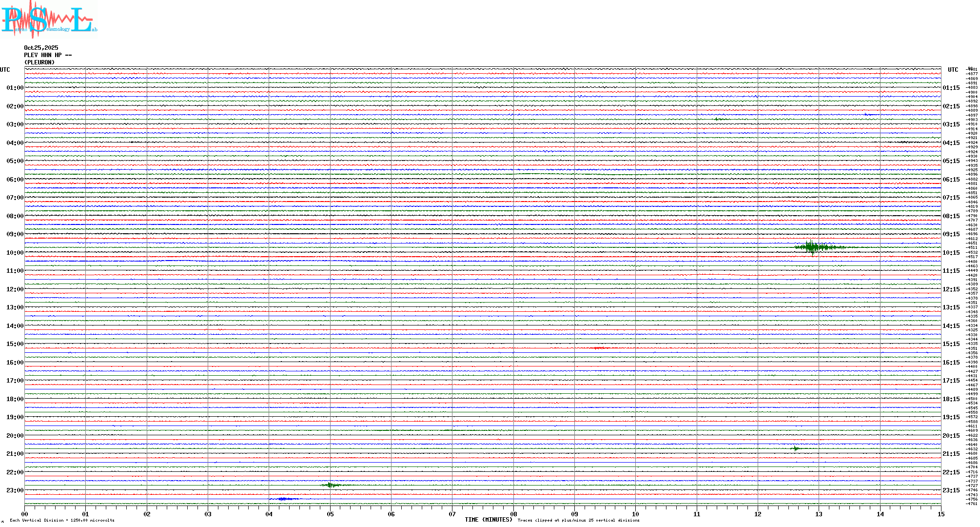Image resolution: width=980 pixels, height=527 pixels.
Task: Click the TIME (MINUTES) axis title
Action: pyautogui.click(x=488, y=520)
